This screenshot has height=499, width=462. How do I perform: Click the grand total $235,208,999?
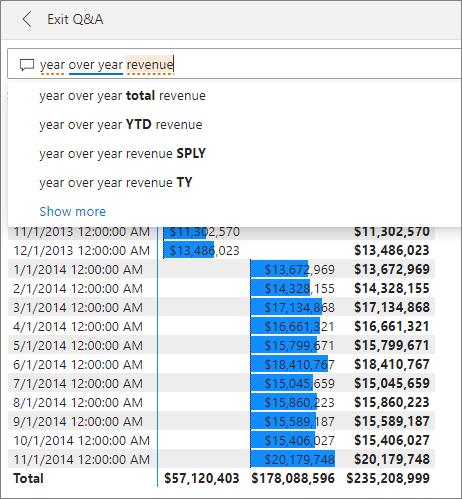pos(388,478)
